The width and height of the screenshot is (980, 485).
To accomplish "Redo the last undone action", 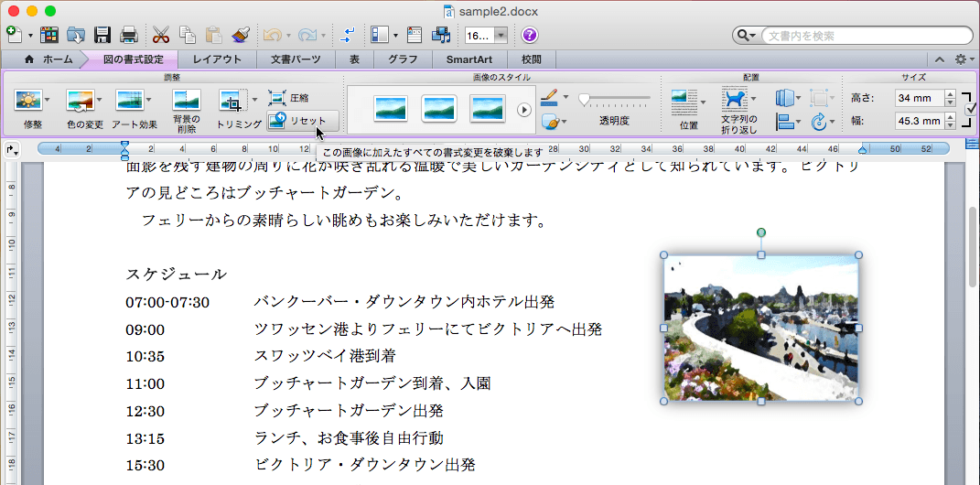I will [x=307, y=35].
